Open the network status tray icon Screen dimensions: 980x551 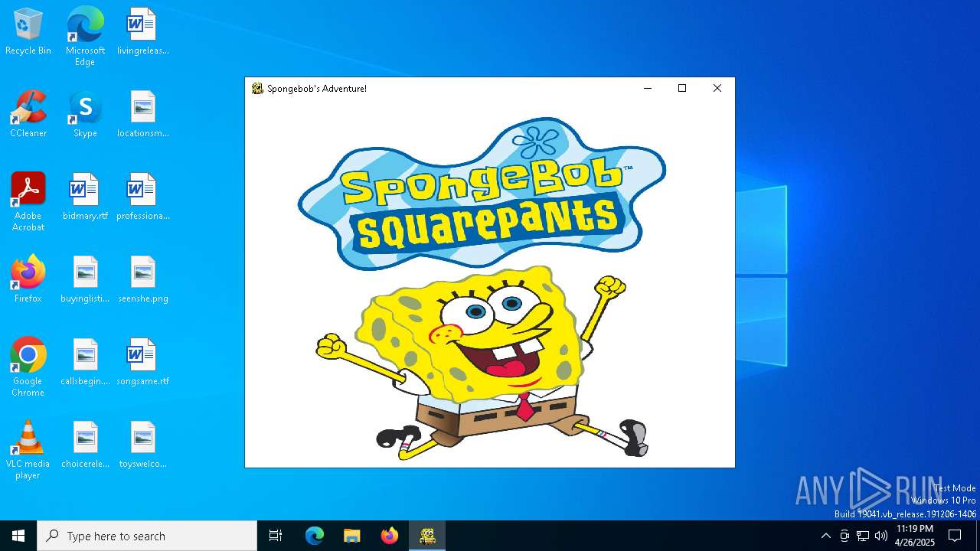(x=863, y=536)
